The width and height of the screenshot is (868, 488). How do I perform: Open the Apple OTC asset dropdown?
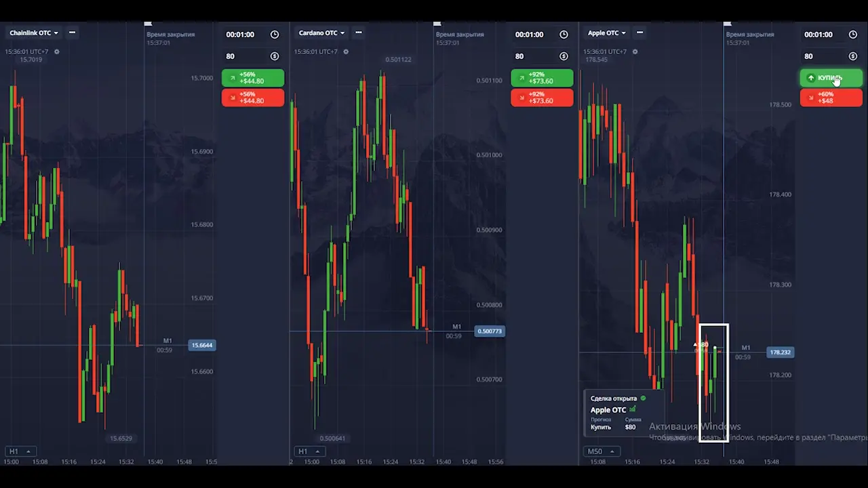[607, 33]
